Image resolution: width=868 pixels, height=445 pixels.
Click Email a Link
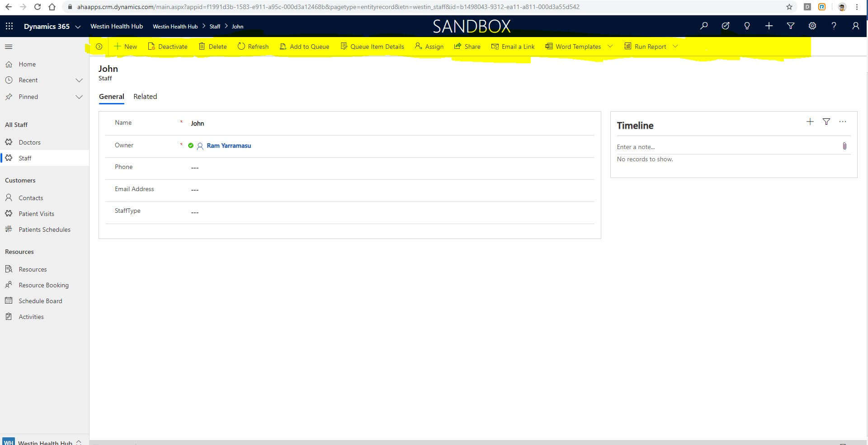click(513, 47)
